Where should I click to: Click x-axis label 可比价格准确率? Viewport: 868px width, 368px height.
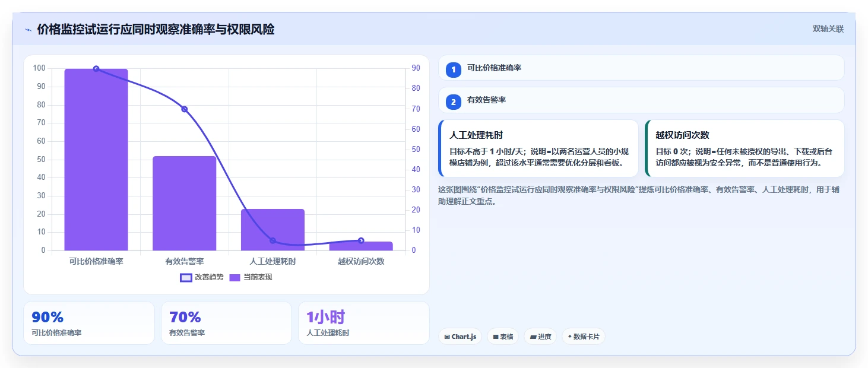tap(96, 261)
